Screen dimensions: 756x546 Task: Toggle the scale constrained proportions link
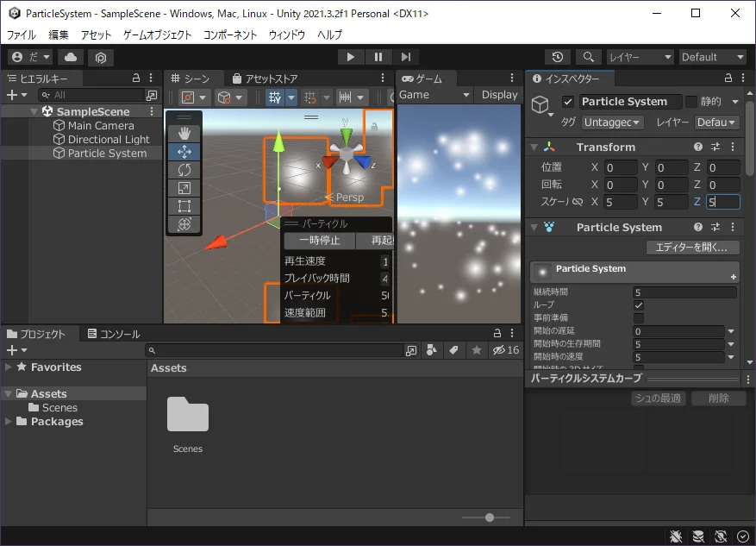click(577, 202)
